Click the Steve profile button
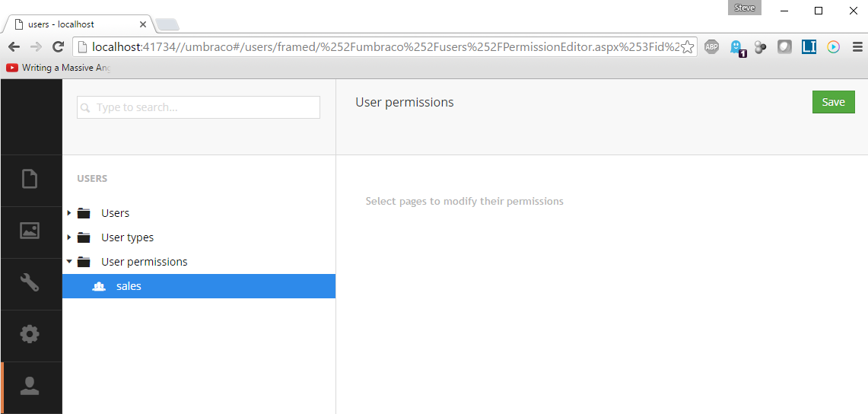The height and width of the screenshot is (414, 868). 744,8
